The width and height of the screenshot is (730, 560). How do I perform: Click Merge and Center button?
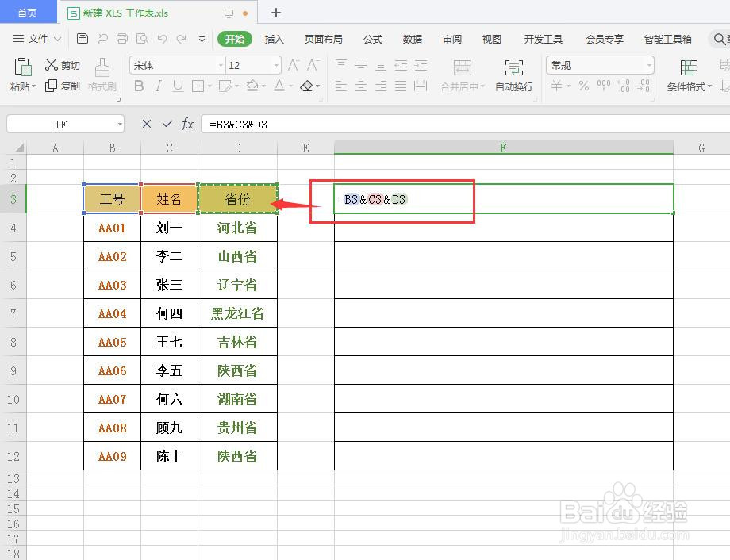coord(463,75)
